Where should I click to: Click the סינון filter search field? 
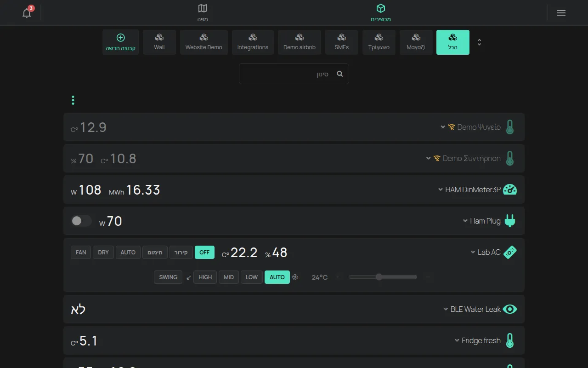[294, 74]
